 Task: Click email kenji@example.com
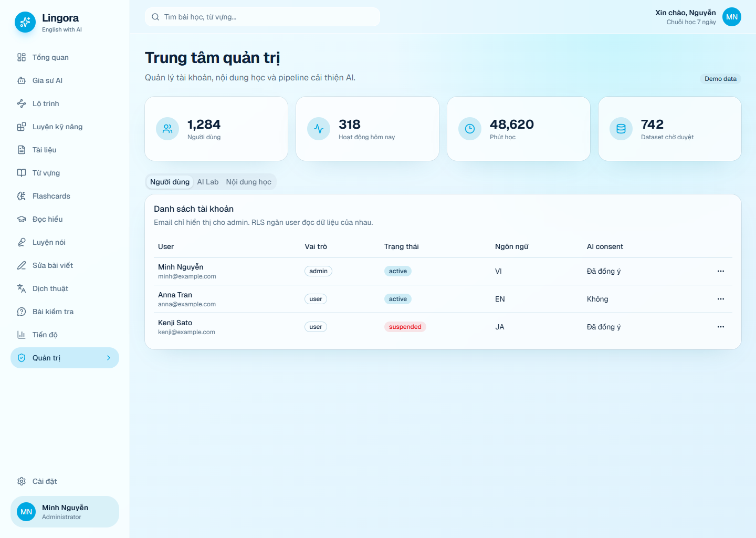[x=186, y=332]
